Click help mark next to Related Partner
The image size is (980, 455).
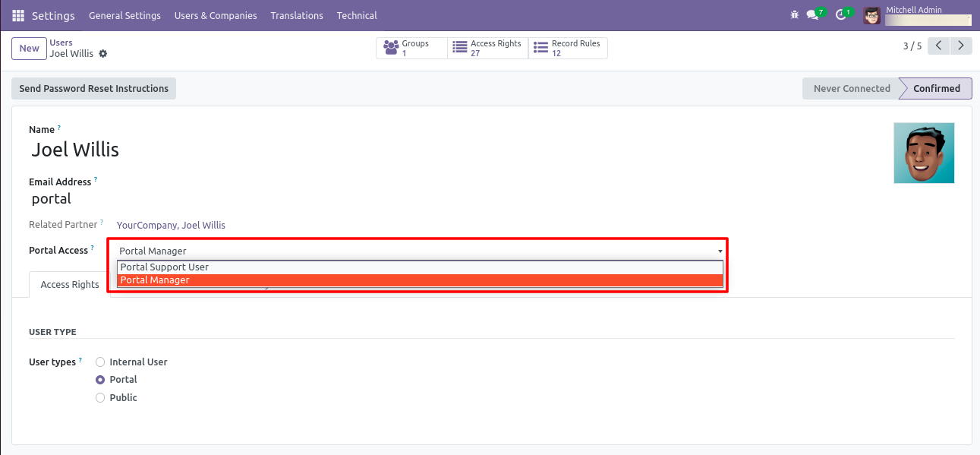[102, 223]
